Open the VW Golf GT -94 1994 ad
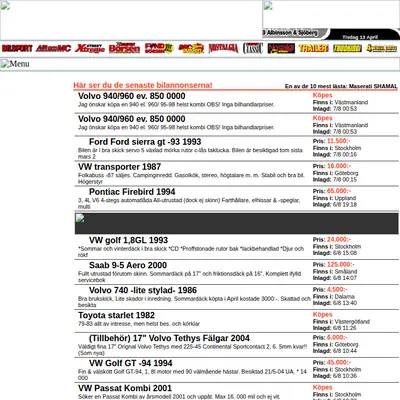Image resolution: width=400 pixels, height=400 pixels. coord(130,363)
